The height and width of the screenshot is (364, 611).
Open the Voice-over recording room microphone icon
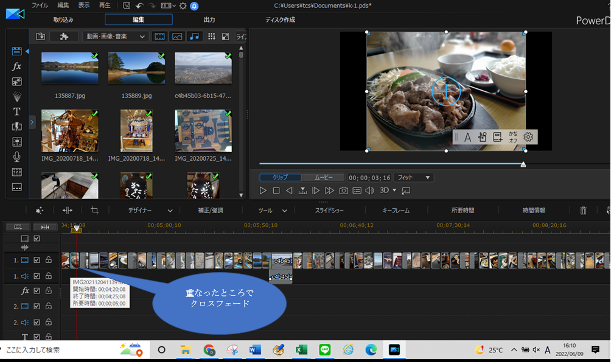(16, 157)
